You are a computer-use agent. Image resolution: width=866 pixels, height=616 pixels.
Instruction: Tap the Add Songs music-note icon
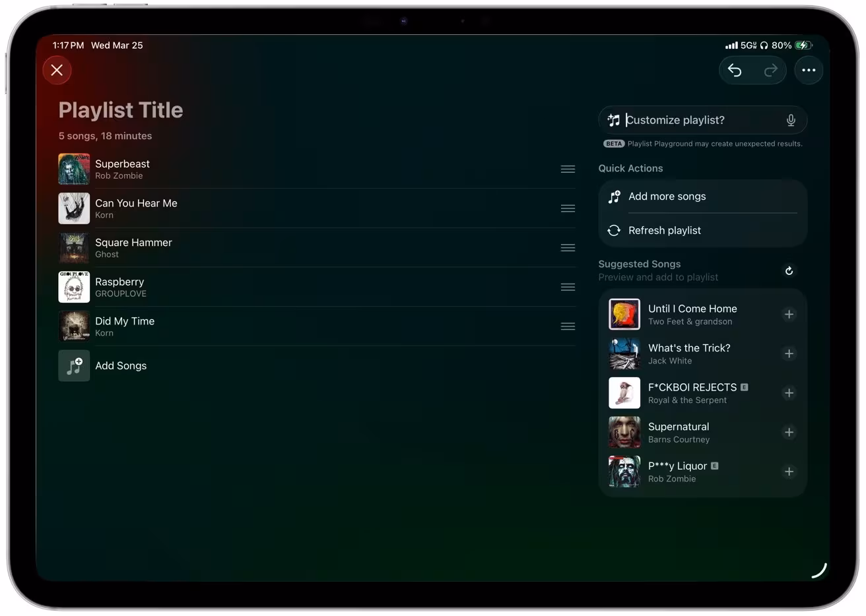click(x=73, y=365)
